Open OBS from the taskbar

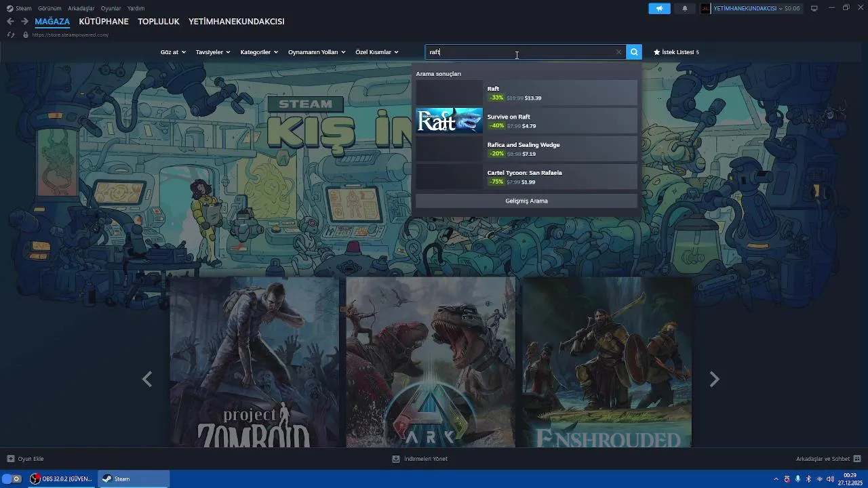click(61, 479)
